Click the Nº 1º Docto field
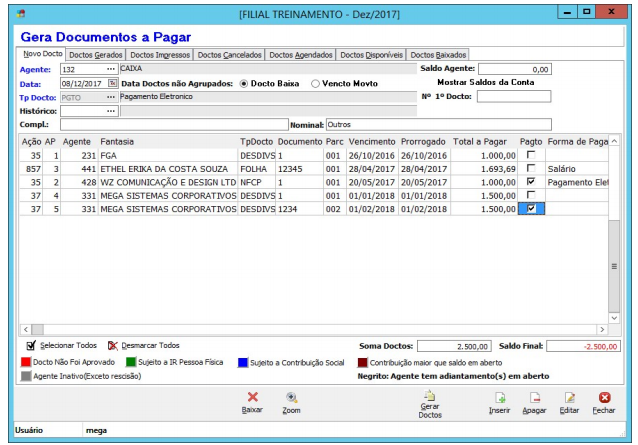This screenshot has width=638, height=445. coord(514,96)
